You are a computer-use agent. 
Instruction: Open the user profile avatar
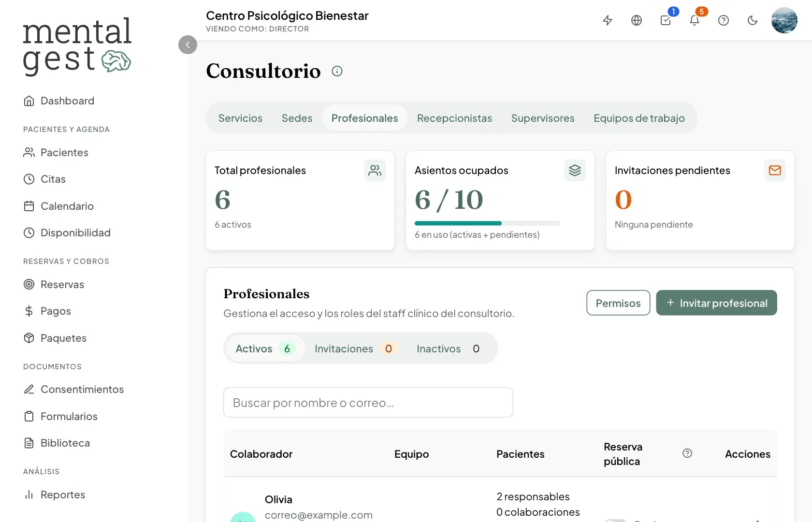point(784,20)
